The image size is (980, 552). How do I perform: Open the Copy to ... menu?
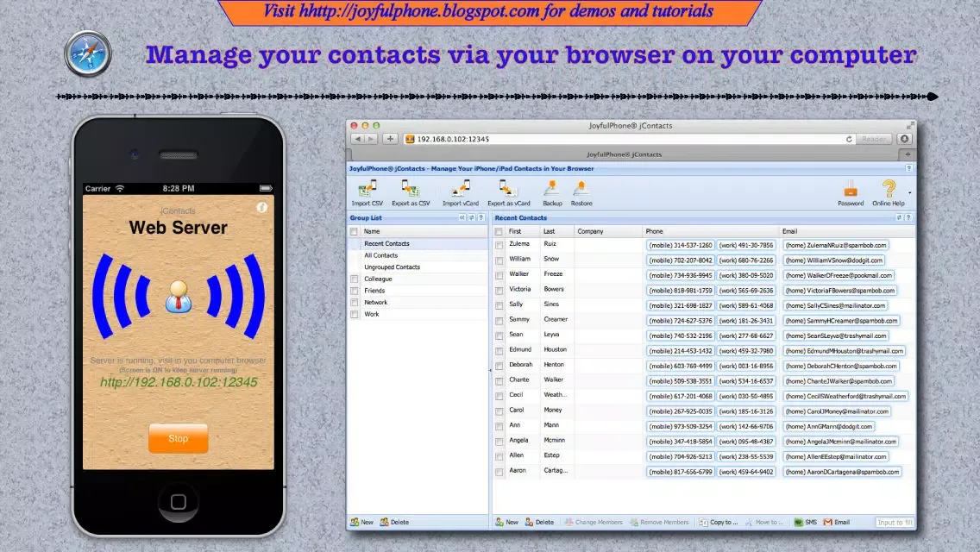718,522
